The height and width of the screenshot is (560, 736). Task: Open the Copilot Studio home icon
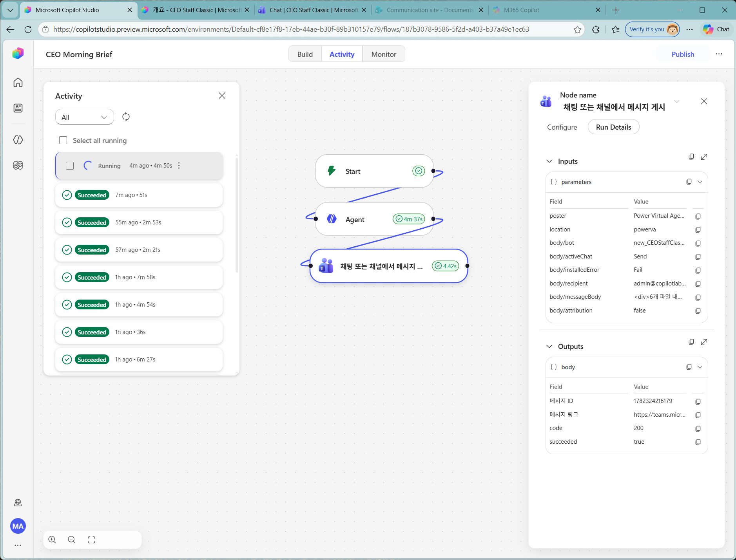coord(18,83)
